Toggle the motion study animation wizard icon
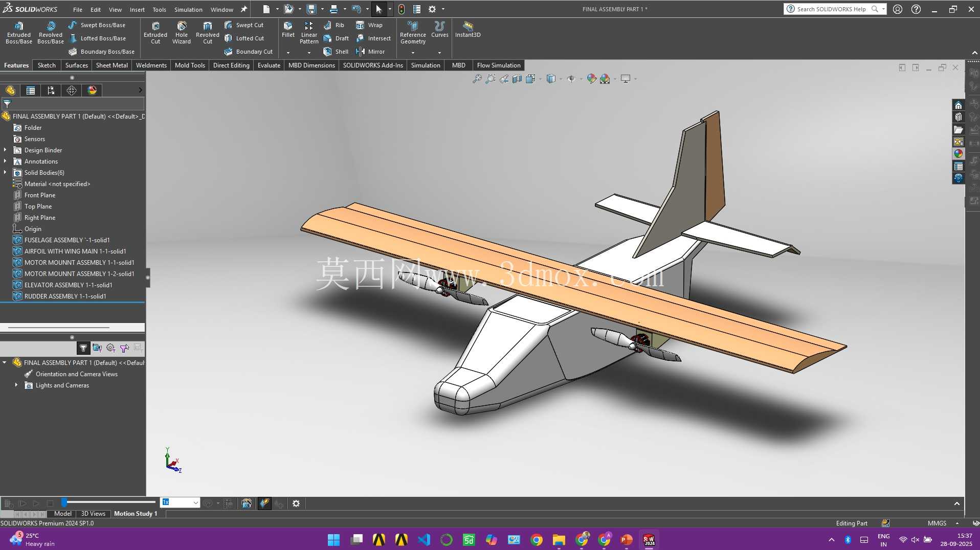Image resolution: width=980 pixels, height=550 pixels. pyautogui.click(x=247, y=503)
